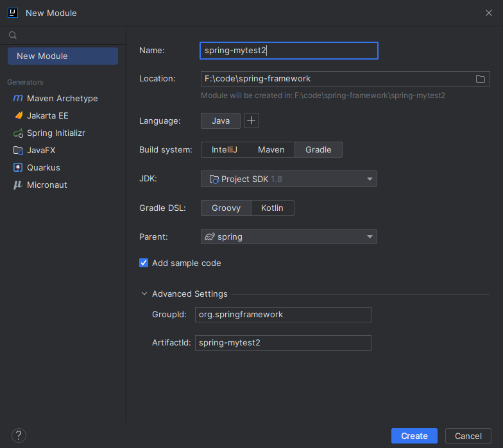This screenshot has width=503, height=448.
Task: Select Maven as build system
Action: click(271, 150)
